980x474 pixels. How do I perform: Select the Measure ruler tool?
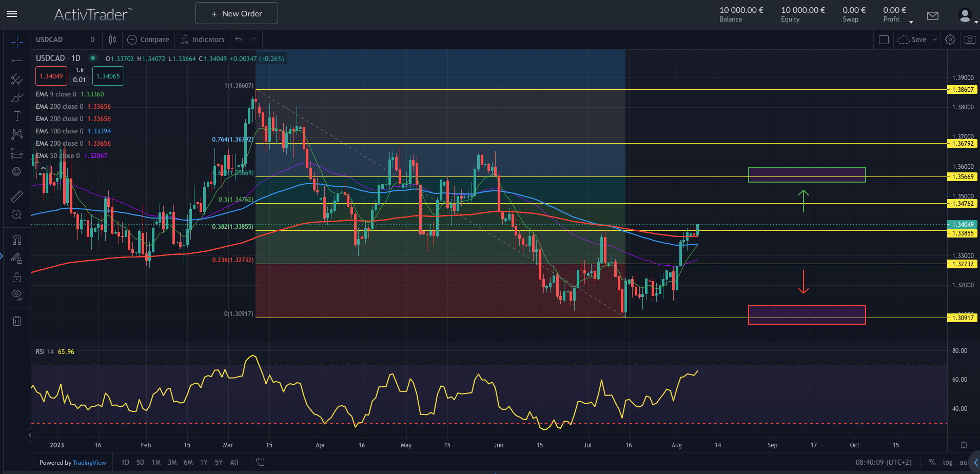(x=17, y=196)
